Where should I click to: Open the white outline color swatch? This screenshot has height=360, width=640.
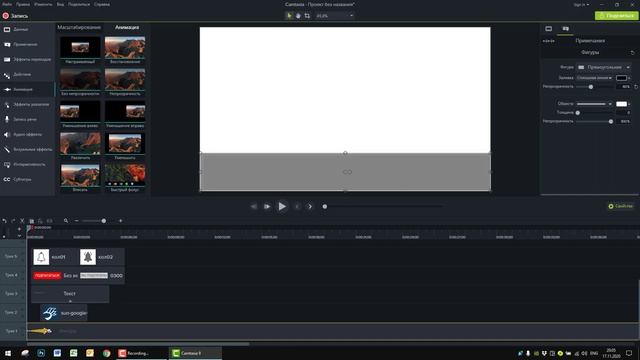(x=621, y=104)
